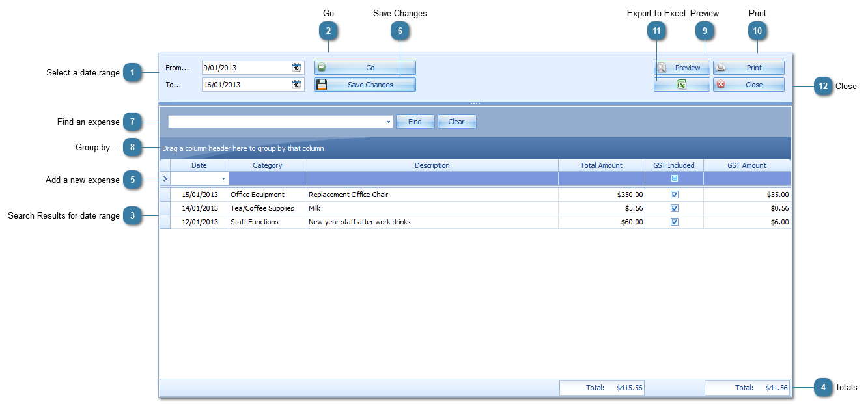Toggle GST Included in new expense row
Image resolution: width=868 pixels, height=404 pixels.
(675, 178)
